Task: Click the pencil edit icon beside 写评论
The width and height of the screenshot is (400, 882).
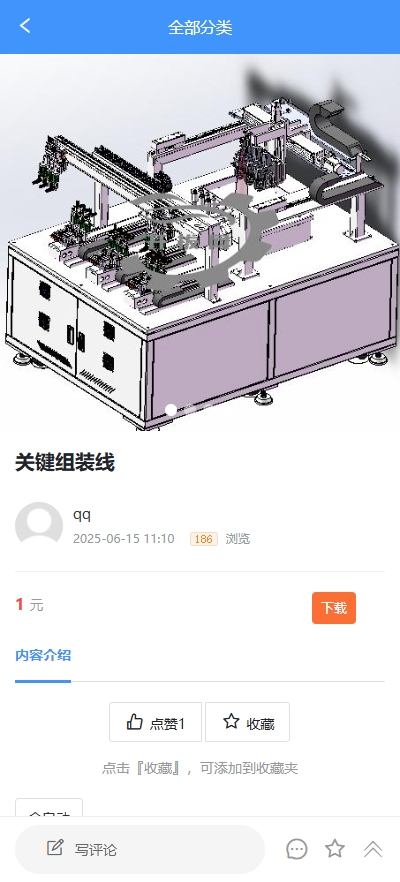Action: click(x=55, y=848)
